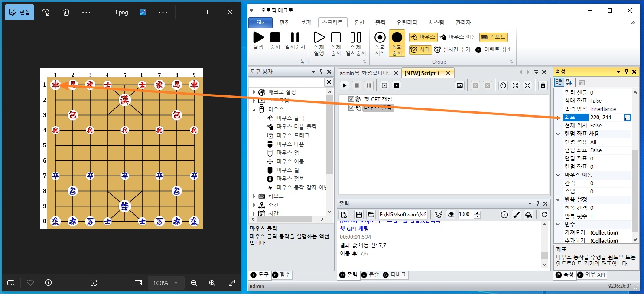Switch to 편집 ribbon tab

point(285,23)
